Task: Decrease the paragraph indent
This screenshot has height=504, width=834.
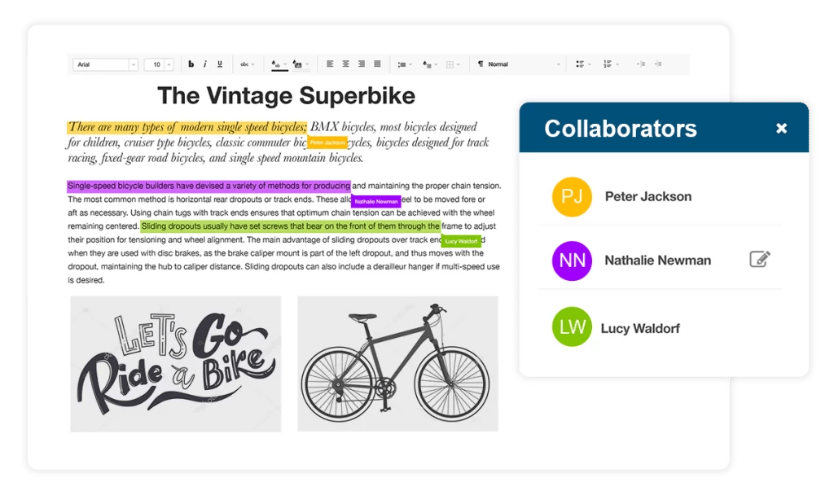Action: pyautogui.click(x=642, y=64)
